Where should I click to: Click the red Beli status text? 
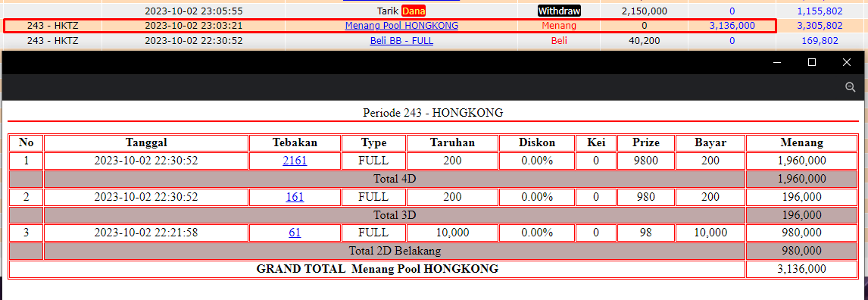coord(559,40)
